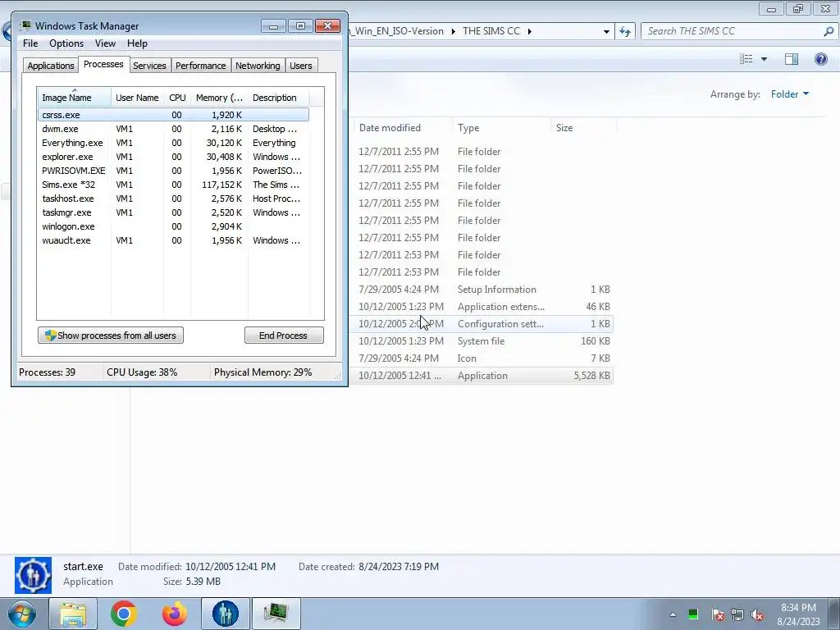The height and width of the screenshot is (630, 840).
Task: Select the explorer.exe process row
Action: 173,157
